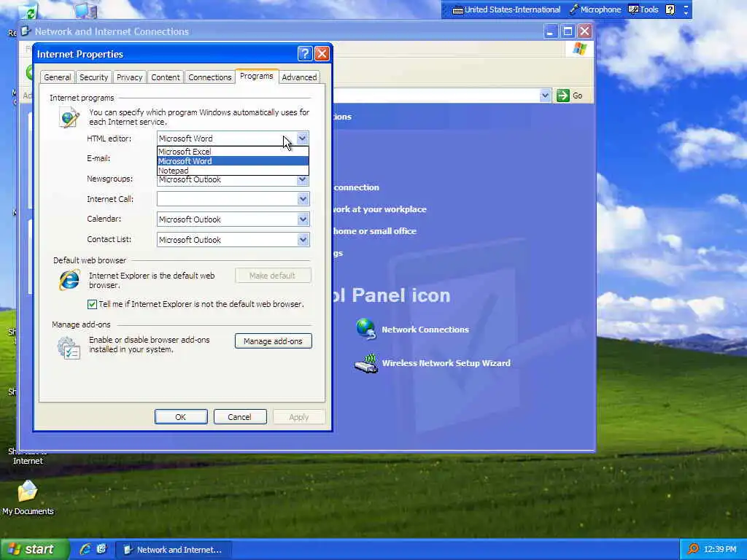Cancel the Internet Properties dialog
Viewport: 747px width, 560px height.
(x=239, y=417)
